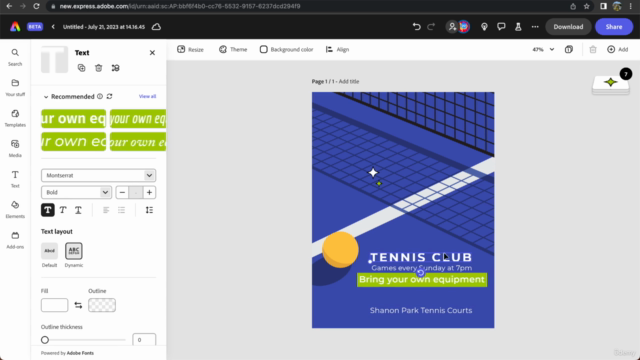Close the Text panel
The image size is (640, 360).
152,53
